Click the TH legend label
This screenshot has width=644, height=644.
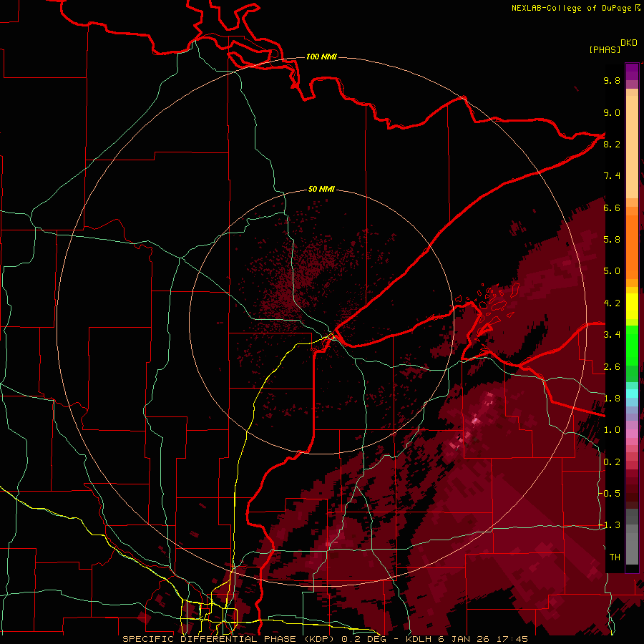point(615,557)
